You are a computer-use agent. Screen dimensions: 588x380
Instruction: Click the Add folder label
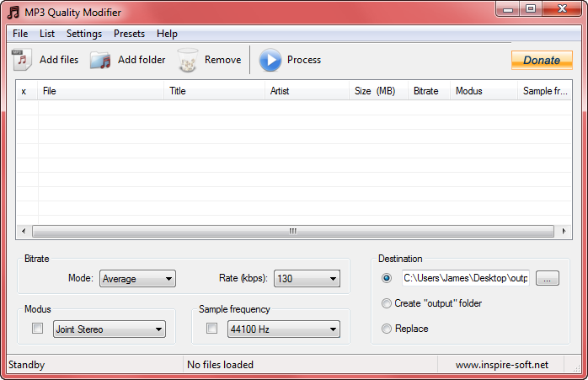(142, 60)
